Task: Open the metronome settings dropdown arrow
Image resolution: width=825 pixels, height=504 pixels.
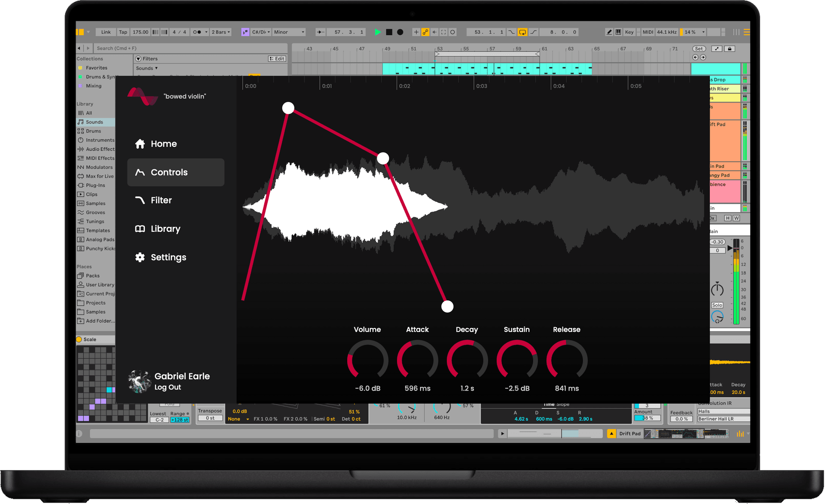Action: pyautogui.click(x=206, y=32)
